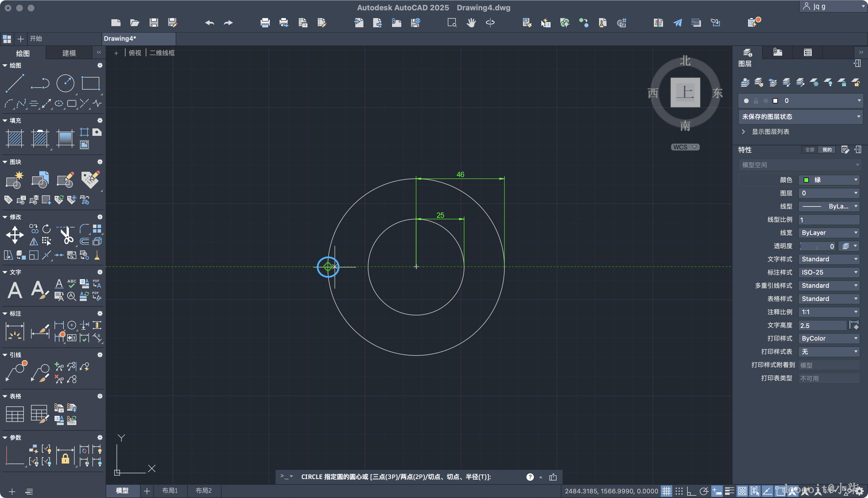
Task: Switch to the 建模 tab
Action: click(69, 53)
